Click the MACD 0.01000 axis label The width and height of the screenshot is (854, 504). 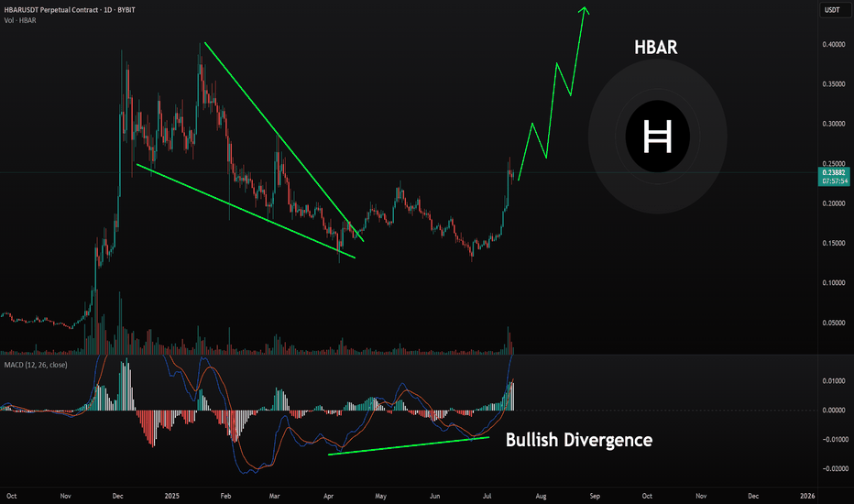tap(834, 381)
